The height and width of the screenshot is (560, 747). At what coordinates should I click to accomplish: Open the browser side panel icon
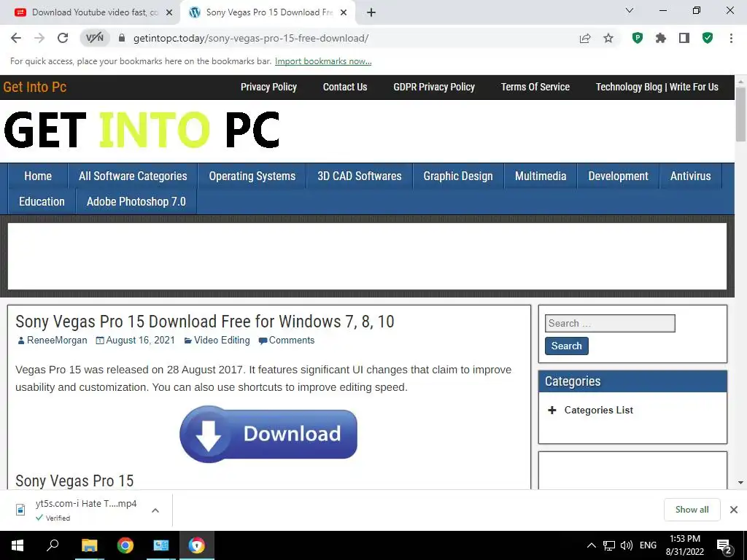click(684, 38)
